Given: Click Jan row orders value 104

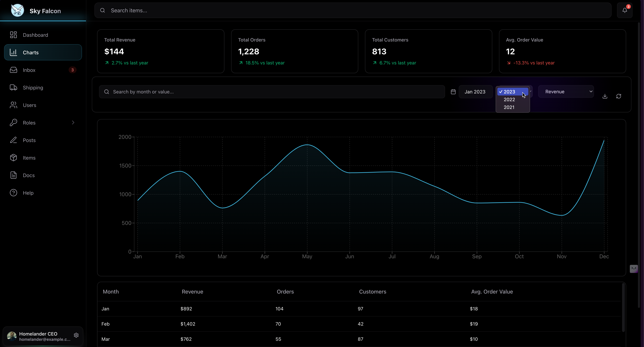Looking at the screenshot, I should (279, 309).
